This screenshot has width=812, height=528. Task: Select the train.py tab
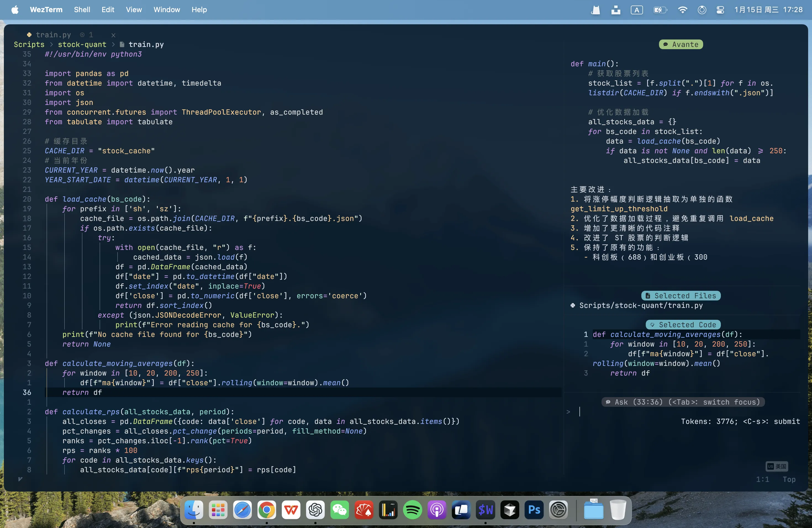click(54, 35)
